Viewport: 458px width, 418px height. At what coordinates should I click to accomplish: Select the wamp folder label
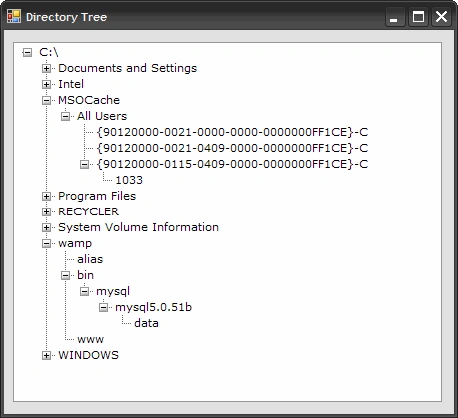(x=75, y=243)
